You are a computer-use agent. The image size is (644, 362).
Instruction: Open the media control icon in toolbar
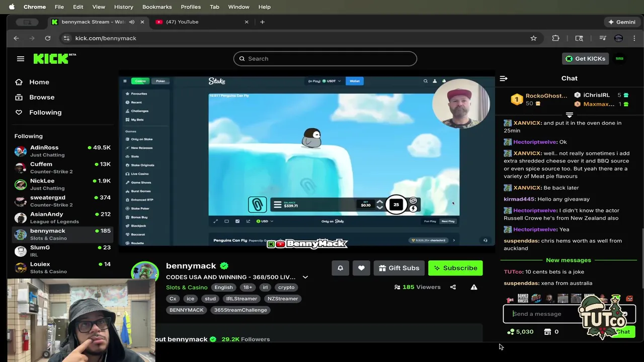coord(602,38)
